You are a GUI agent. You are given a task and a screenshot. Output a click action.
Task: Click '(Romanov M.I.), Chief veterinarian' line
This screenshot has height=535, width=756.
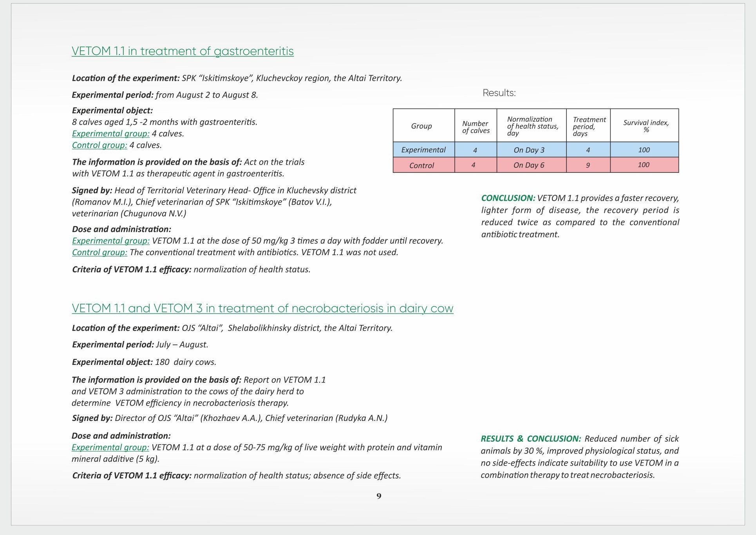(x=202, y=202)
